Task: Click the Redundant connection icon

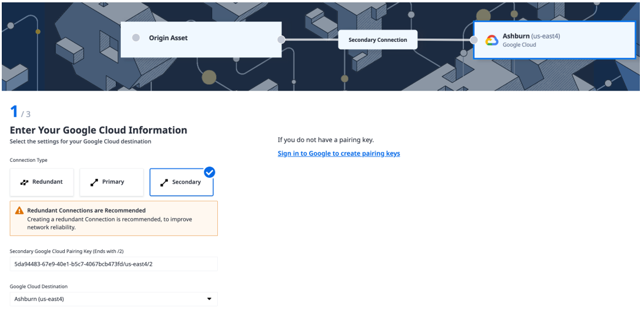Action: point(24,182)
